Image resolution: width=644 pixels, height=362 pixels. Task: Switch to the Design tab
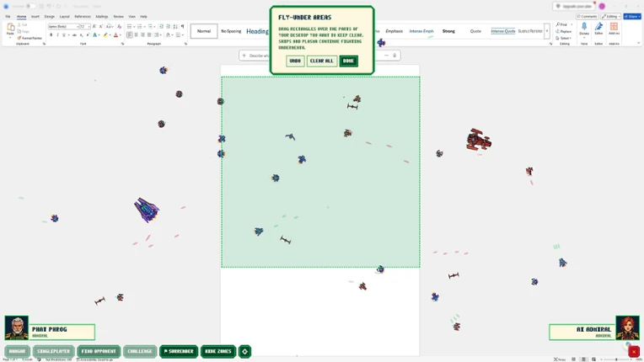point(49,16)
